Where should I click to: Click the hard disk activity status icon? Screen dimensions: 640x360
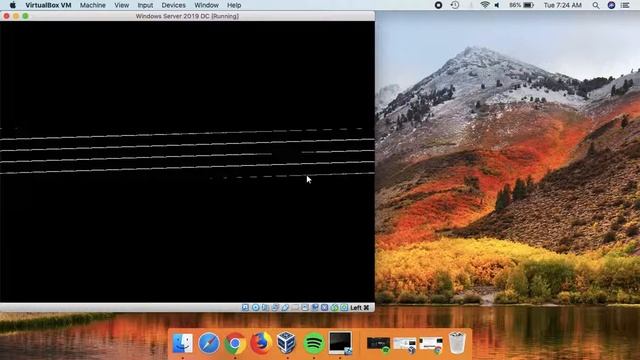tap(245, 307)
